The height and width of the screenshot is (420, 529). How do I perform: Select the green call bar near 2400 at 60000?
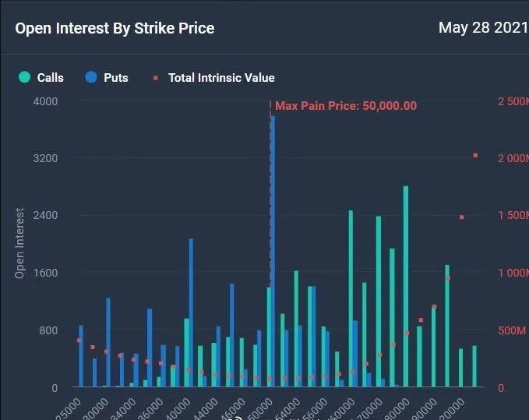(351, 298)
